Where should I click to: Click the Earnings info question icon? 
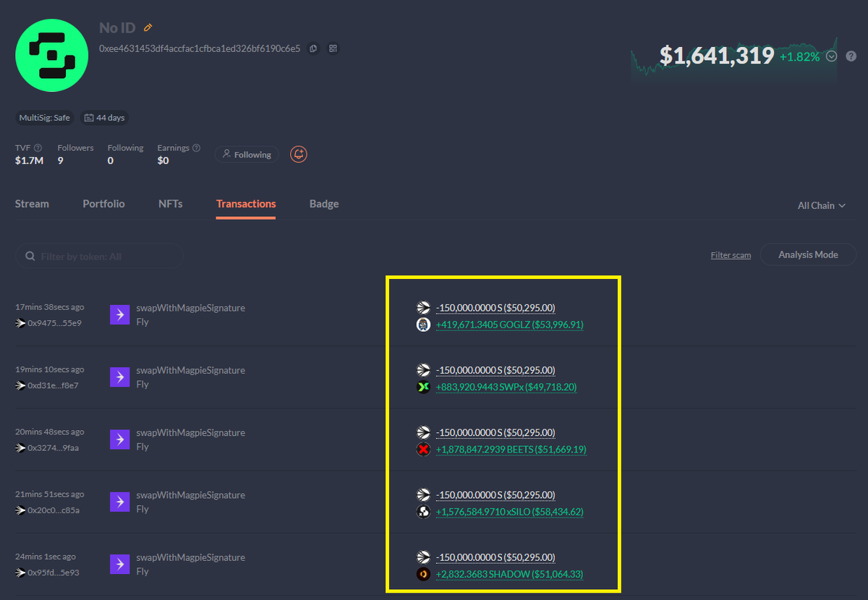[197, 148]
